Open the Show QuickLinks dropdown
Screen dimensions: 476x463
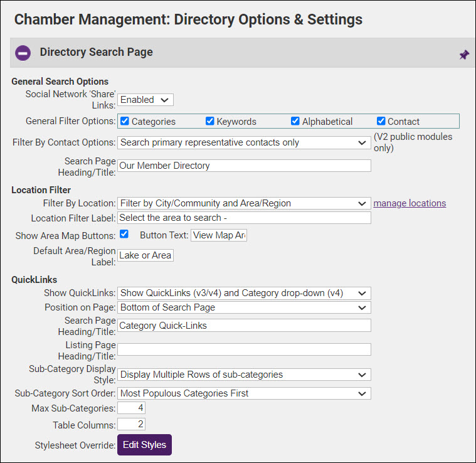pos(244,293)
